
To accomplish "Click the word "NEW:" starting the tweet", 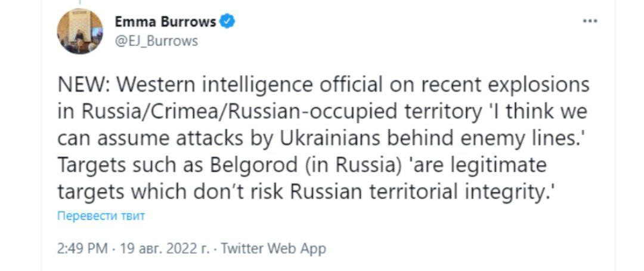I will tap(81, 85).
